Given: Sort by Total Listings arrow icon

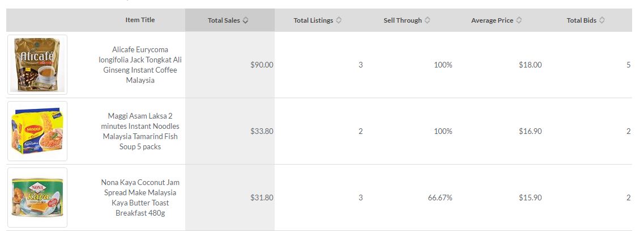Looking at the screenshot, I should (x=339, y=20).
